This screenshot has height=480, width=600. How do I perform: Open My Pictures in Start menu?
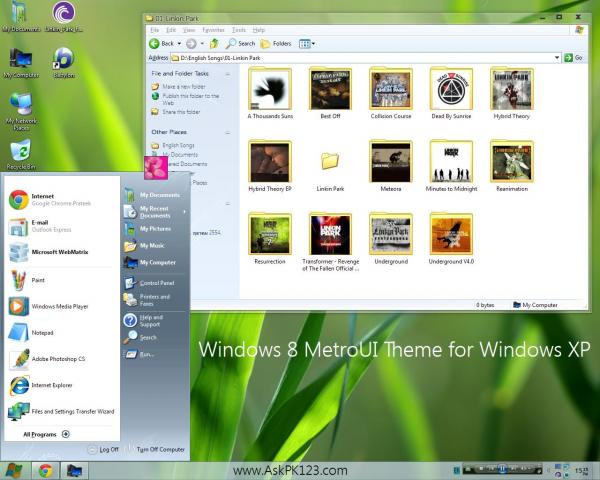pyautogui.click(x=155, y=229)
